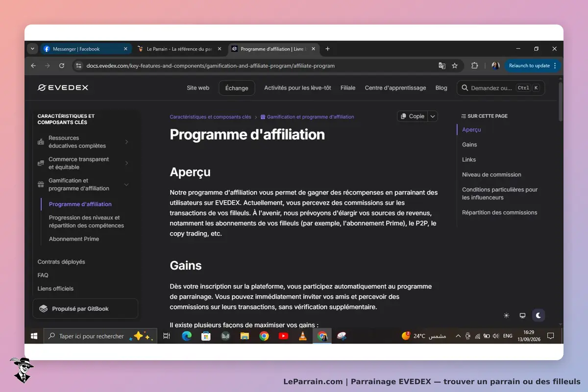
Task: Collapse Gamification et programme d'affiliation chevron
Action: [126, 185]
